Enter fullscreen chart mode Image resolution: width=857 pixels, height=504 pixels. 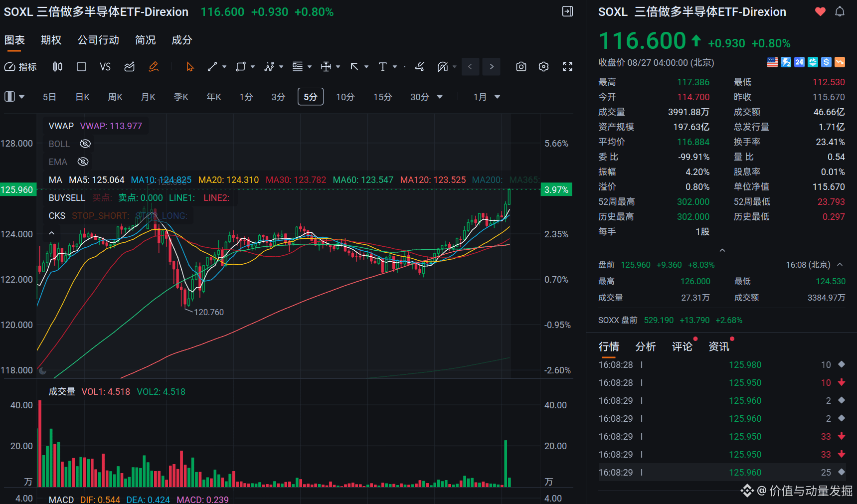click(567, 67)
